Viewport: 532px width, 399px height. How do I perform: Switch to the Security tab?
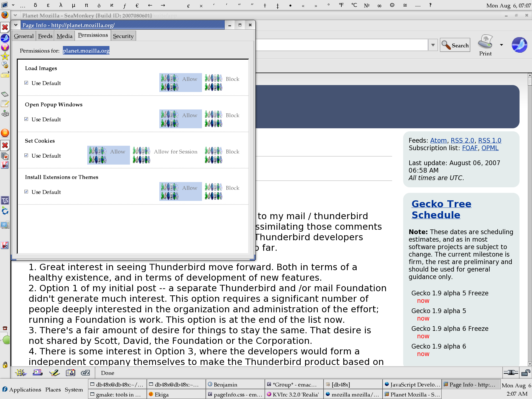[x=123, y=36]
